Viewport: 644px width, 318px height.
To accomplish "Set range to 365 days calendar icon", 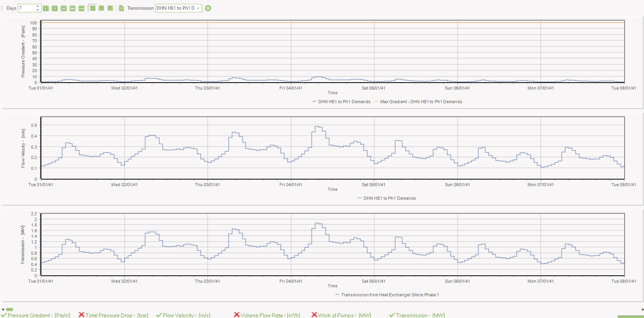I will click(73, 8).
